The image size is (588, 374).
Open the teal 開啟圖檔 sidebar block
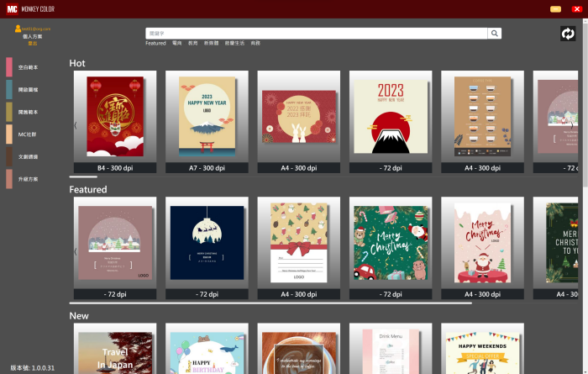tap(9, 89)
